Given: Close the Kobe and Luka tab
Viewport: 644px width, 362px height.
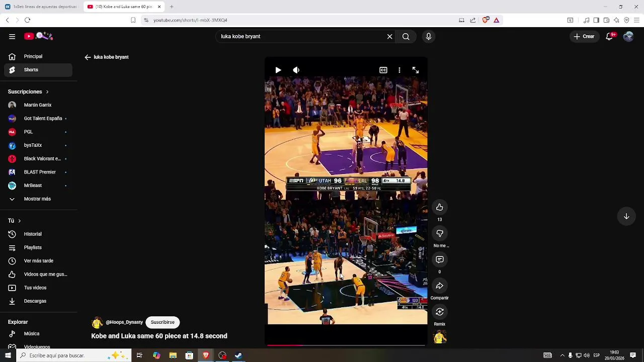Looking at the screenshot, I should tap(159, 7).
